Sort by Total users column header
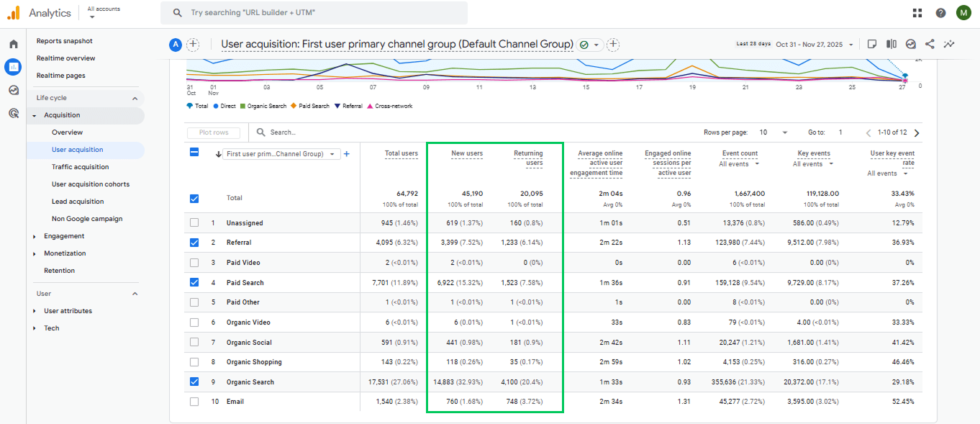Image resolution: width=980 pixels, height=424 pixels. (401, 153)
